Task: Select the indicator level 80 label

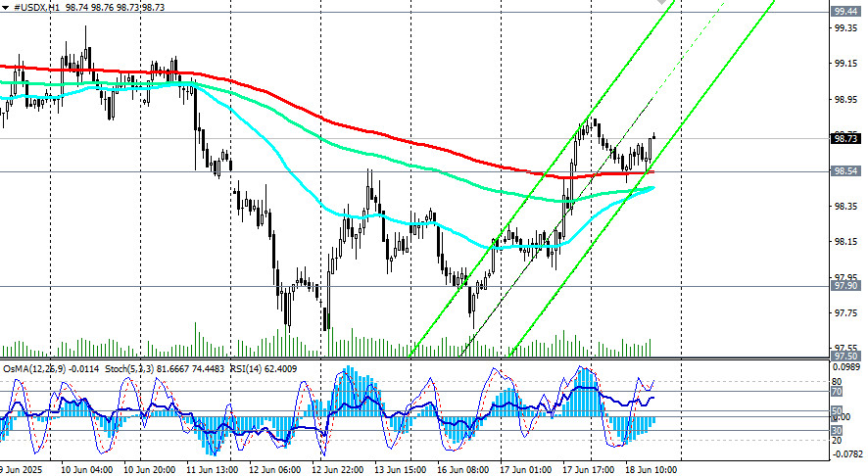Action: (837, 382)
